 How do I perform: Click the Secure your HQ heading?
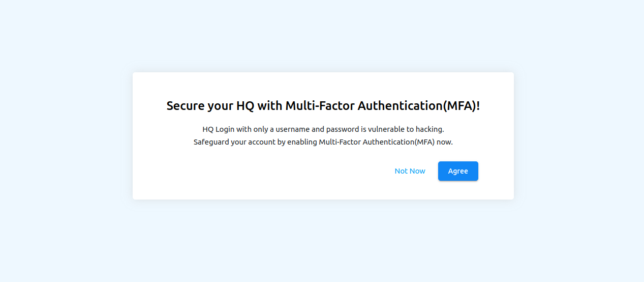coord(323,106)
